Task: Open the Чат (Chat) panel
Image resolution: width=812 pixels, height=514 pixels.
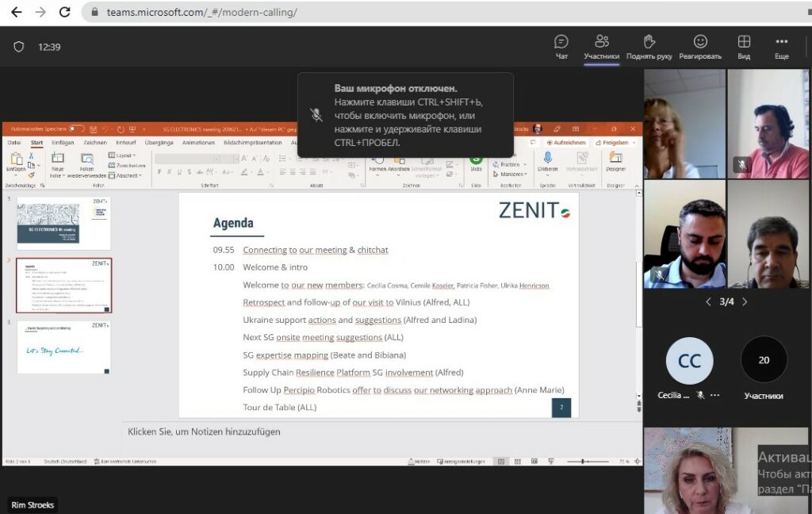Action: [x=561, y=46]
